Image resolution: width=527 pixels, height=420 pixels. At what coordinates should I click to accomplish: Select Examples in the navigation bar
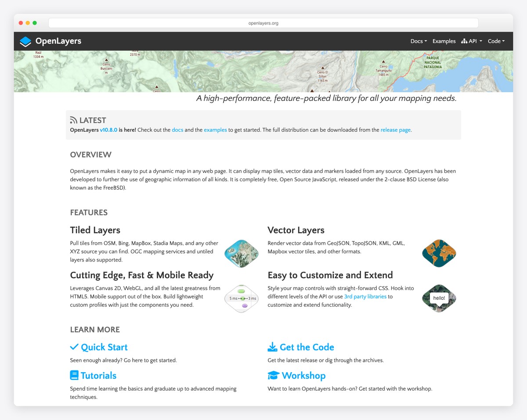tap(444, 41)
